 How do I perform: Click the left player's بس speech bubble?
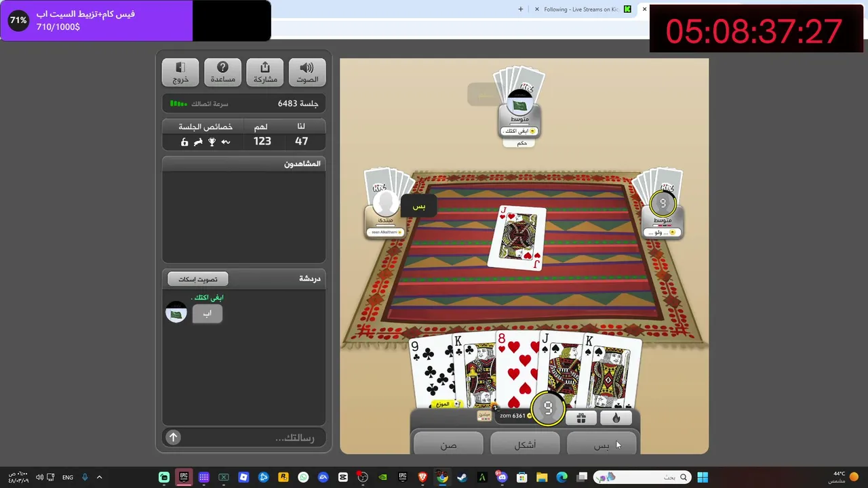click(419, 206)
